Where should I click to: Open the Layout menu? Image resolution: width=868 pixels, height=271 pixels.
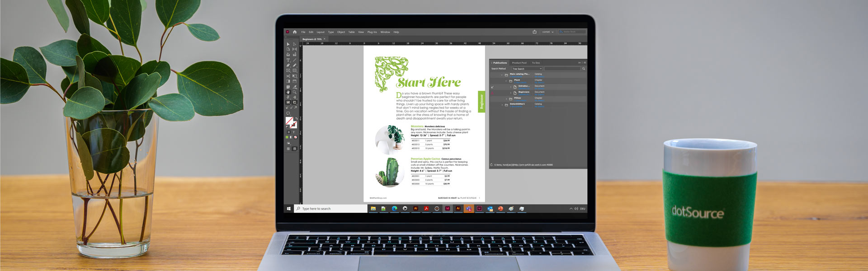click(321, 32)
